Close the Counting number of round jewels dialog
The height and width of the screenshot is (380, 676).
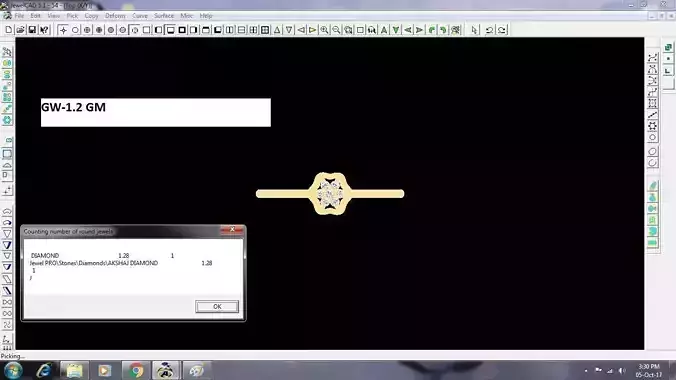(232, 230)
